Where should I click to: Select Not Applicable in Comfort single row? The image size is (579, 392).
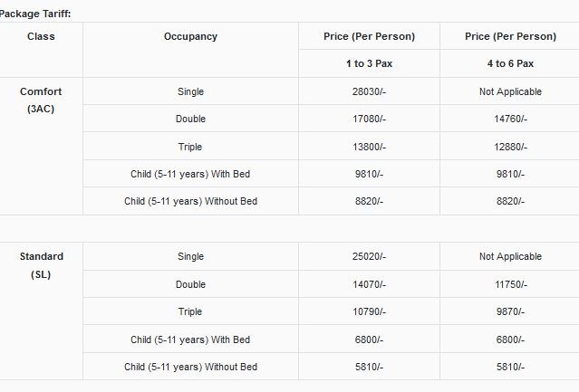510,91
